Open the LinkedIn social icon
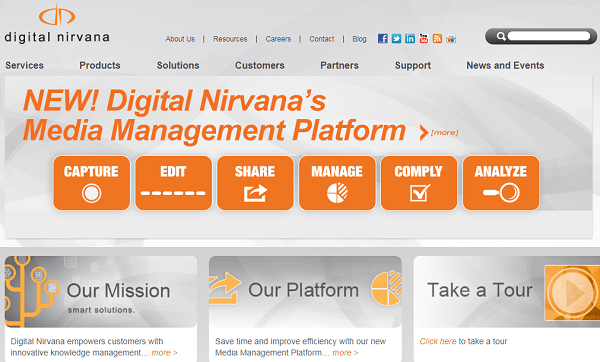 (410, 39)
